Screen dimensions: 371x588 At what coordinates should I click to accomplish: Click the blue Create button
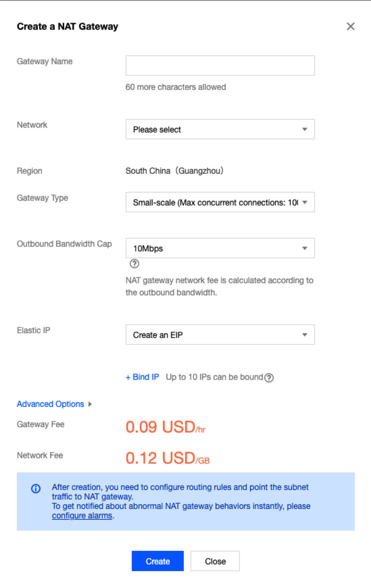pyautogui.click(x=158, y=561)
